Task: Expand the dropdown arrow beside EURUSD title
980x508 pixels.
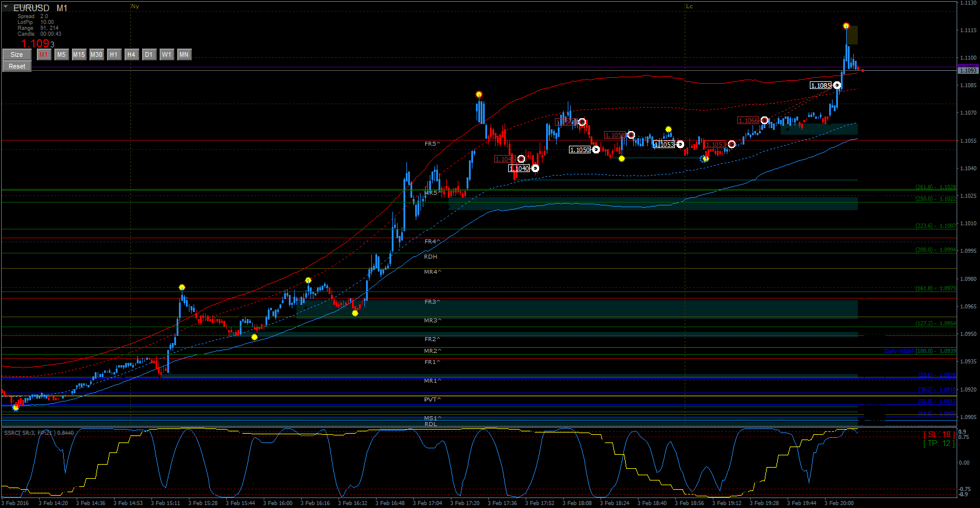Action: 6,7
